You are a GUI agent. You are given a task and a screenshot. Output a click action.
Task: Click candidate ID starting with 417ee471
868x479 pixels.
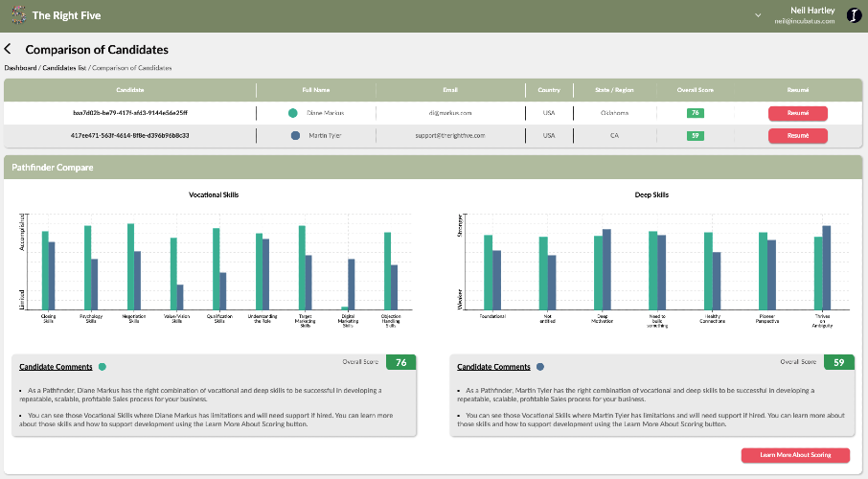point(130,136)
